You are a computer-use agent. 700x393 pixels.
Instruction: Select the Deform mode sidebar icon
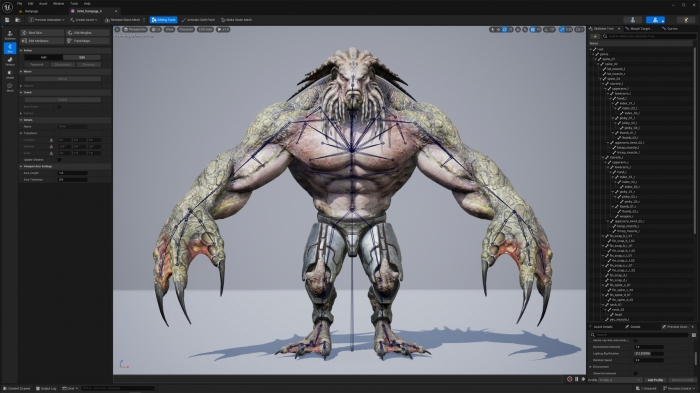point(10,61)
